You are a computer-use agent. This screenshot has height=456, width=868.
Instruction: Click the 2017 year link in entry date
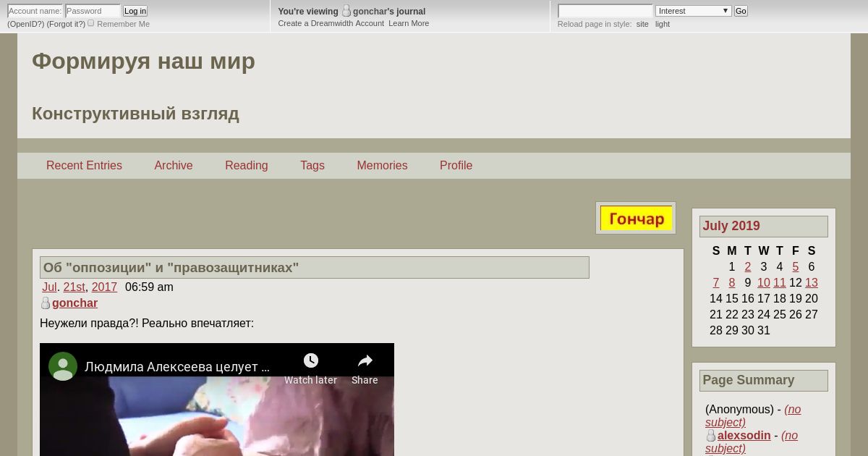[x=104, y=287]
